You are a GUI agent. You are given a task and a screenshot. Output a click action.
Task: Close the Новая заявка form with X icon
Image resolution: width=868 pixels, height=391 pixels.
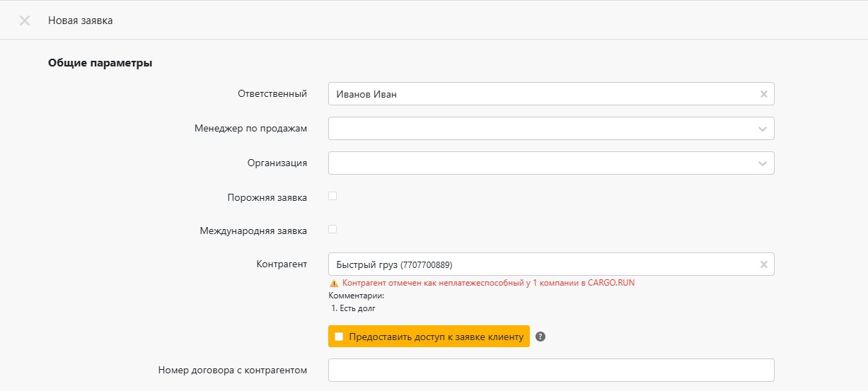pyautogui.click(x=25, y=21)
